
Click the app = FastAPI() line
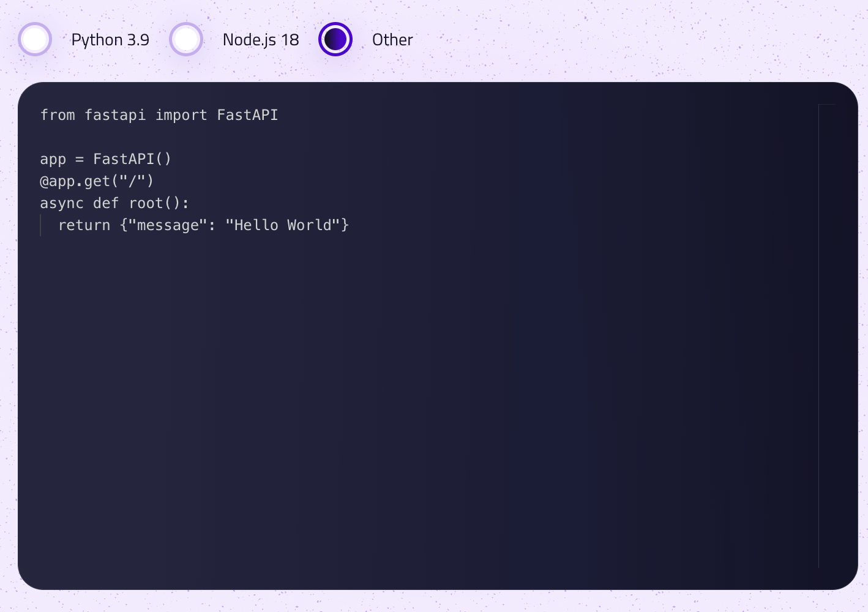pos(105,159)
